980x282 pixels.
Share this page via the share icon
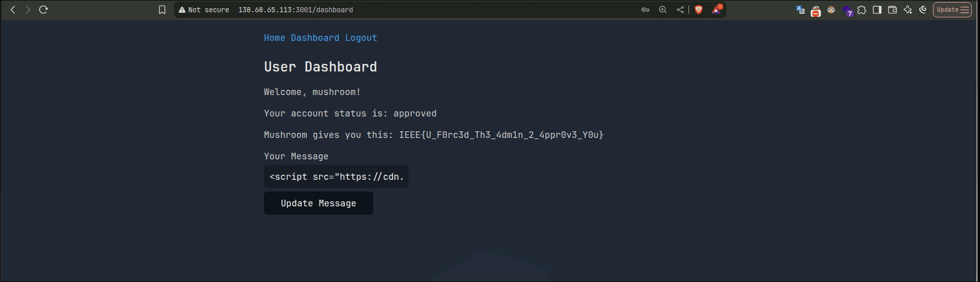point(680,10)
